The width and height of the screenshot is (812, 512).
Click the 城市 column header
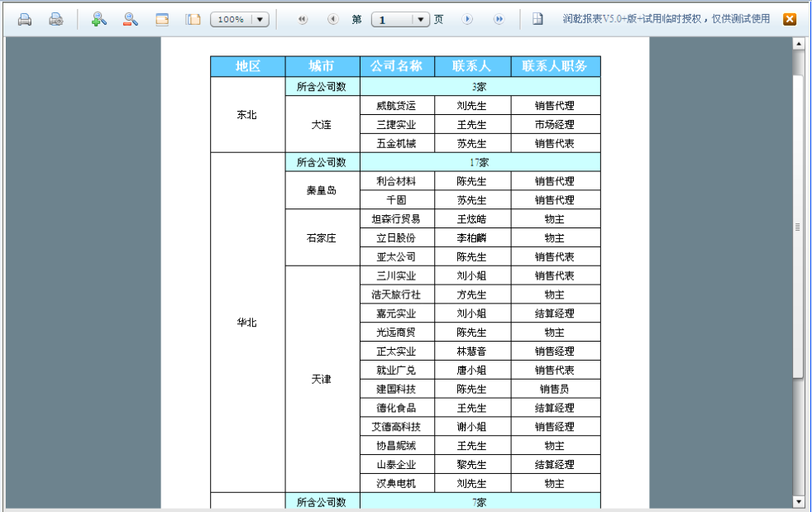pyautogui.click(x=322, y=66)
